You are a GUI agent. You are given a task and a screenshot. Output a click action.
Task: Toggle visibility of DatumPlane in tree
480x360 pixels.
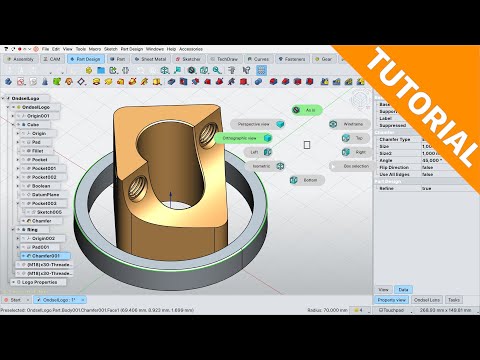point(24,194)
